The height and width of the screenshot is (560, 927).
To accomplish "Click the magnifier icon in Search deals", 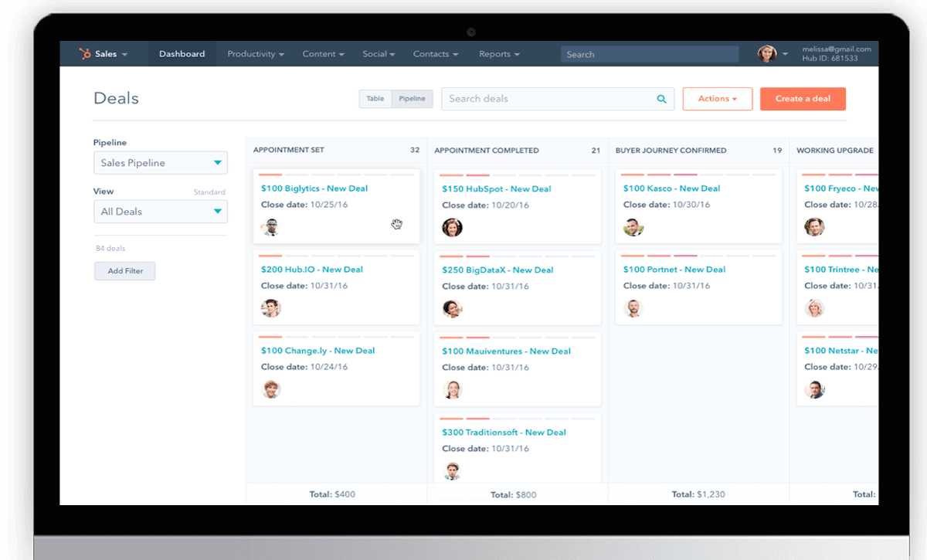I will tap(661, 99).
